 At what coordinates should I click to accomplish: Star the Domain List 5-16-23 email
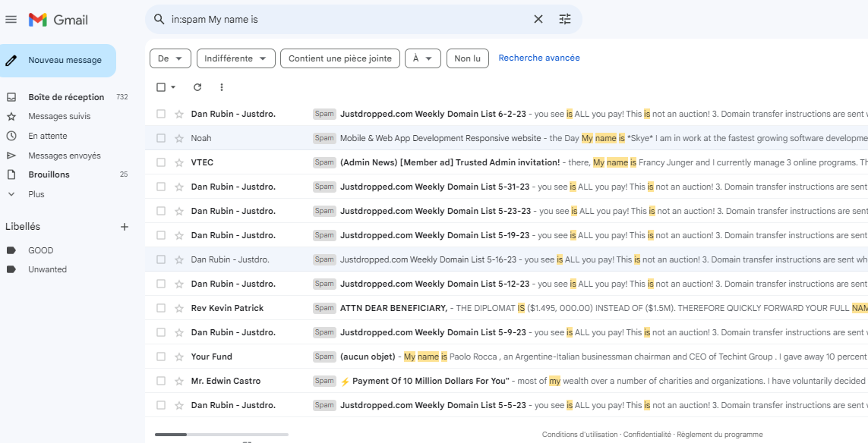pos(178,259)
